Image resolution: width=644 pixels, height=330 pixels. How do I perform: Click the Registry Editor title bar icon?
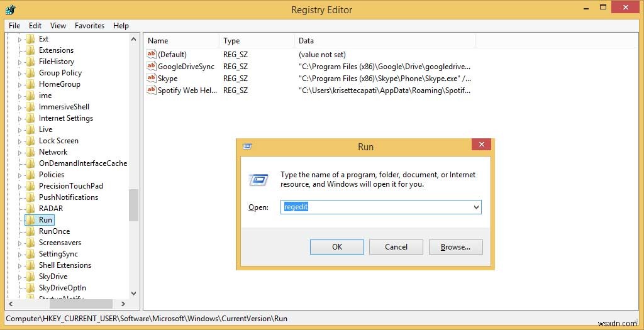click(11, 9)
